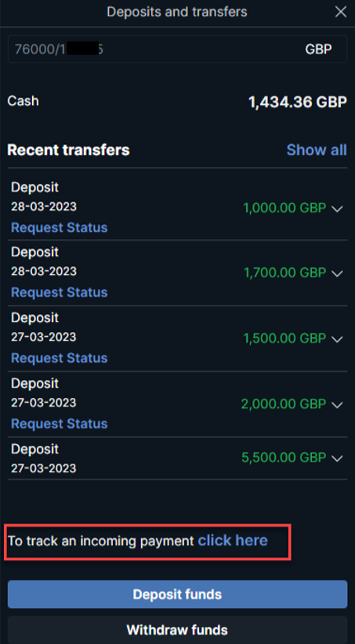The width and height of the screenshot is (355, 644).
Task: Click Request Status for 2,000.00 GBP deposit
Action: 60,424
